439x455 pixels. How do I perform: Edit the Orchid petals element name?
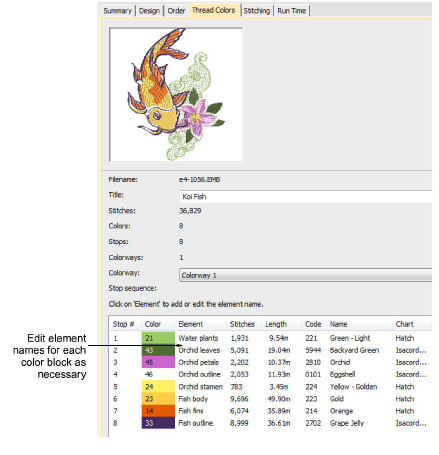coord(199,362)
